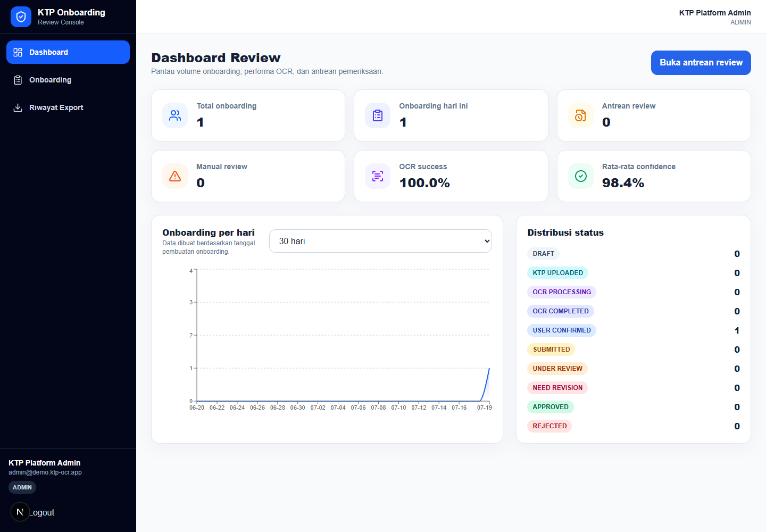Click the Review Console subtitle in sidebar
This screenshot has width=766, height=532.
(61, 22)
